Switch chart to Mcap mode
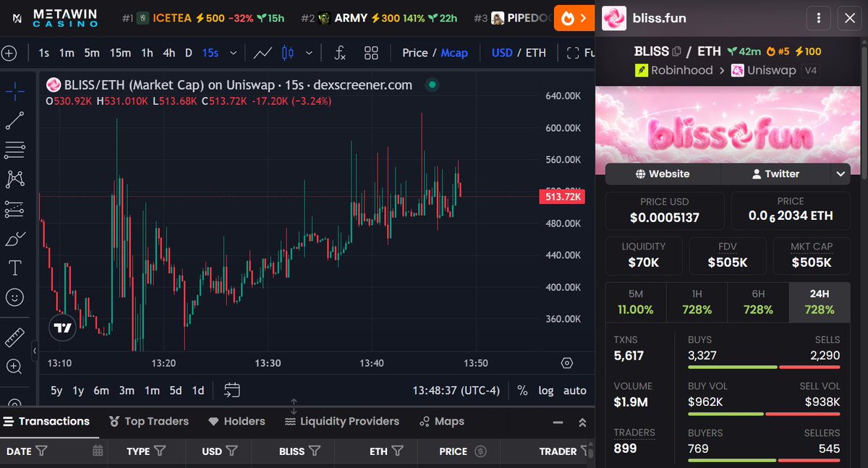This screenshot has height=468, width=868. (454, 53)
